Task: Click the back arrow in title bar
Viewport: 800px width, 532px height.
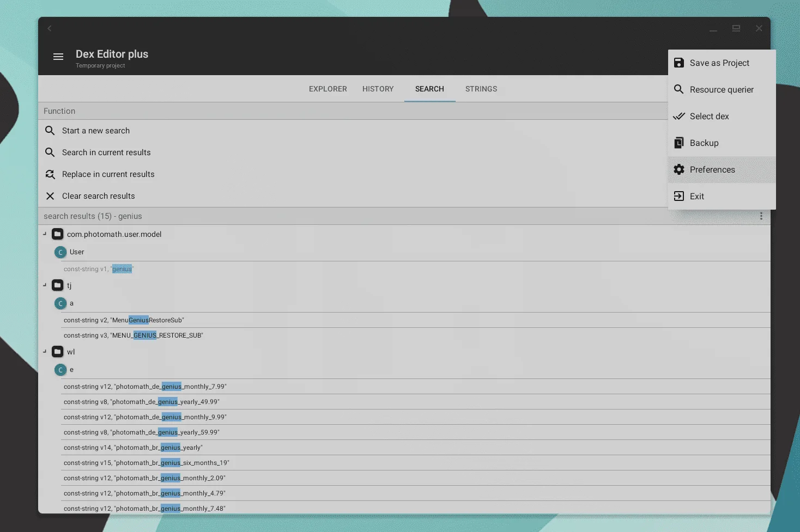Action: pos(50,28)
